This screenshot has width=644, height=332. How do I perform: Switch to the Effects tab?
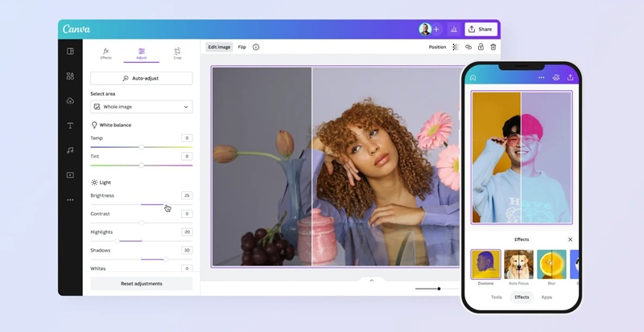tap(106, 53)
